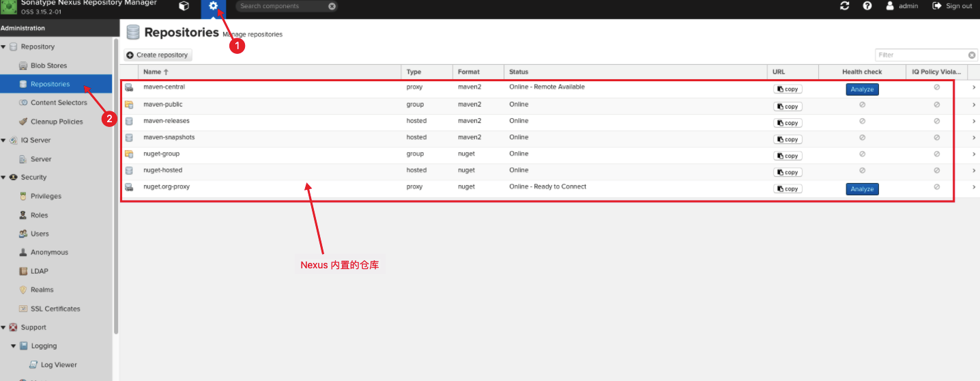
Task: Click the sidebar vertical scrollbar
Action: click(x=116, y=186)
